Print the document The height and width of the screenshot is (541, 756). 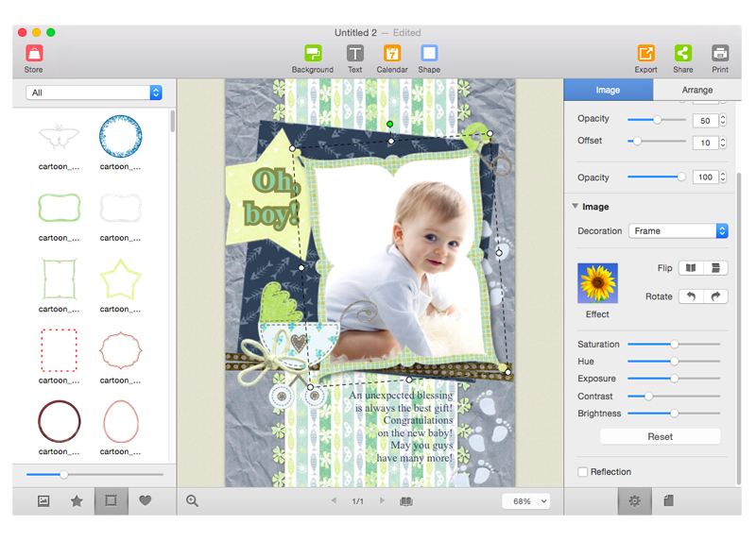tap(720, 59)
